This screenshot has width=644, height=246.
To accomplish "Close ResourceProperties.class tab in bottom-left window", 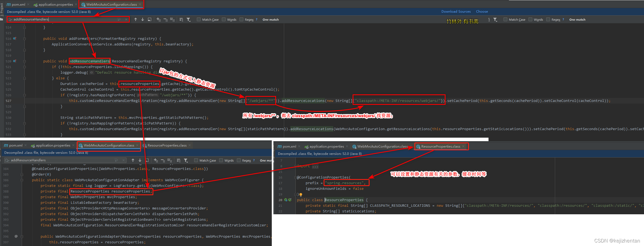I will point(190,145).
